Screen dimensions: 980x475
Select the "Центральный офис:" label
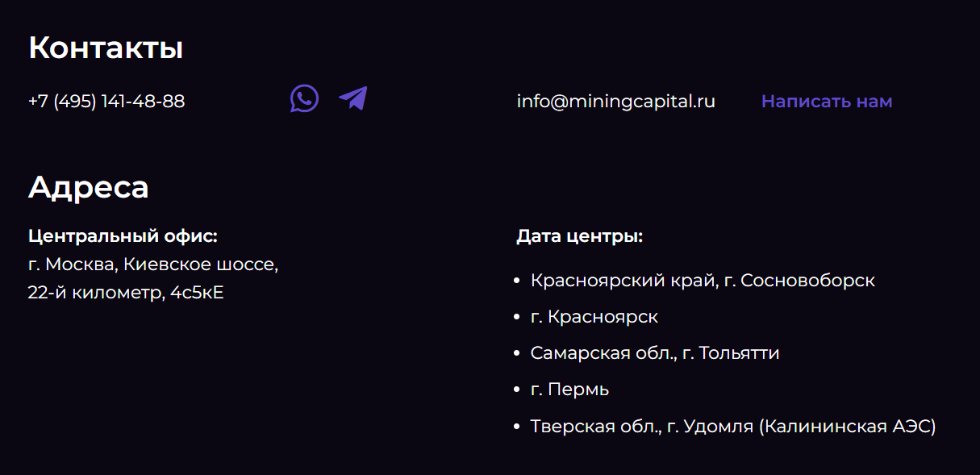coord(123,237)
